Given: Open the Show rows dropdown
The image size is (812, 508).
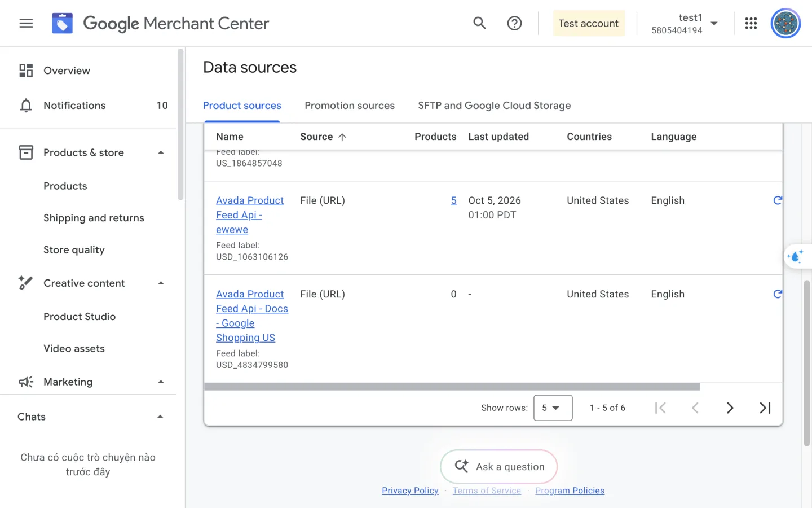Looking at the screenshot, I should [553, 408].
